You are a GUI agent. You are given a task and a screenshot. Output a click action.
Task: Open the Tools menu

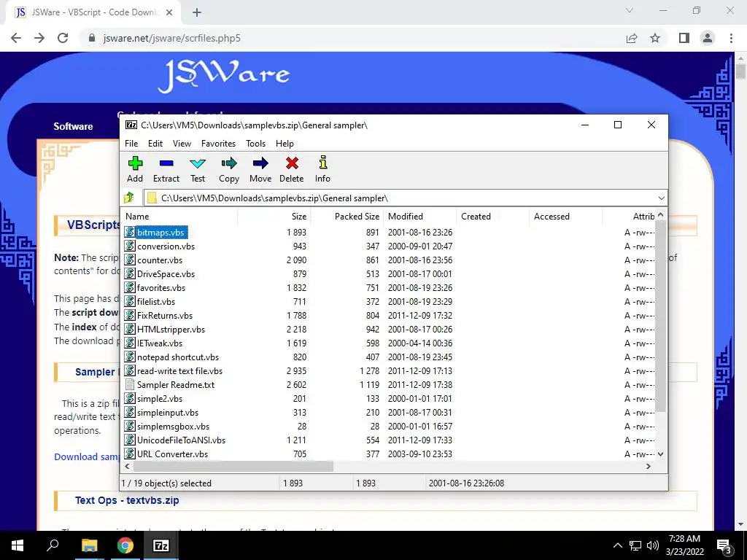point(255,144)
